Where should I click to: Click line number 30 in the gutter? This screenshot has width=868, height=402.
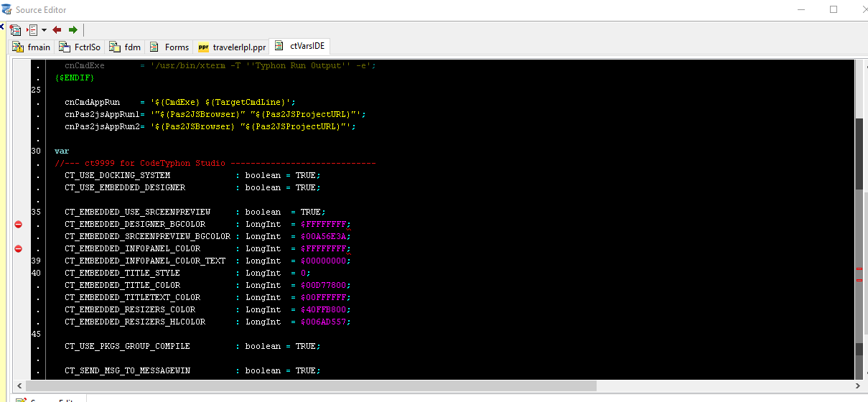click(36, 151)
